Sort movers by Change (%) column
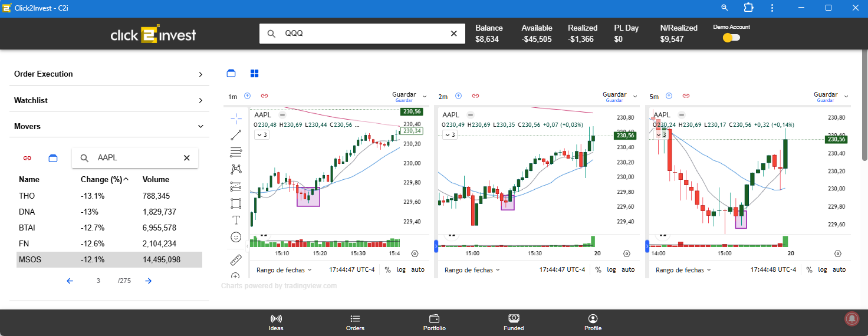The image size is (868, 336). (104, 179)
